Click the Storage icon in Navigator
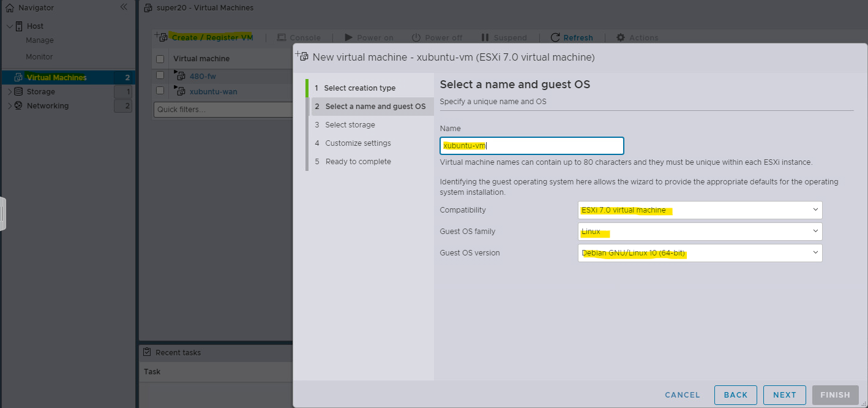Image resolution: width=868 pixels, height=408 pixels. point(18,92)
